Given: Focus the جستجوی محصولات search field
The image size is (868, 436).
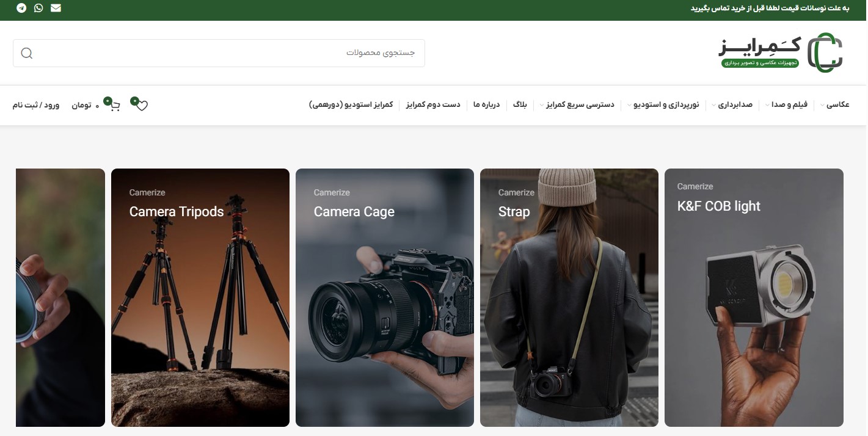Looking at the screenshot, I should tap(219, 53).
